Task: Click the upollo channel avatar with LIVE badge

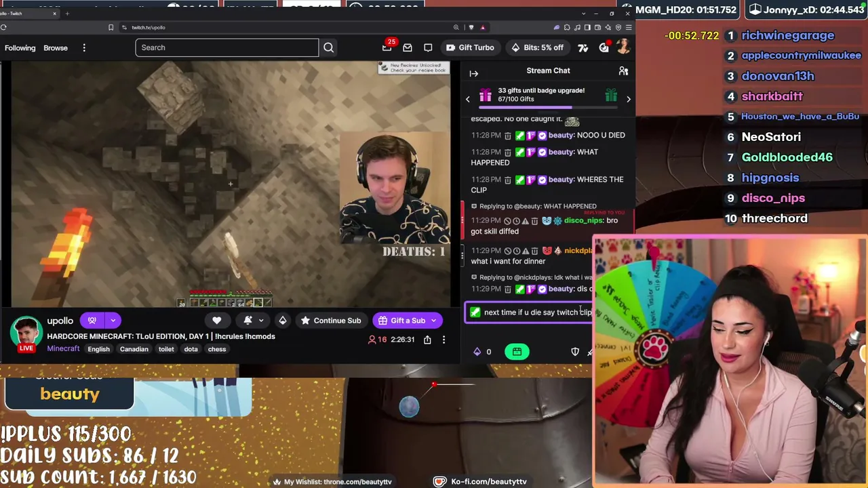Action: click(26, 335)
